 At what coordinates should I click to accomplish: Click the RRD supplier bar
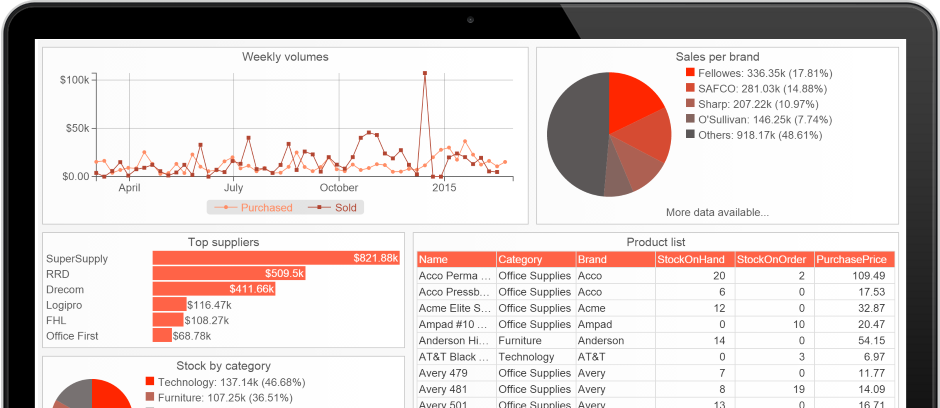[229, 274]
